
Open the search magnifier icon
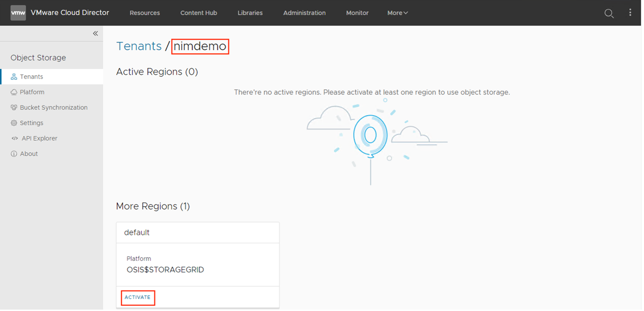click(x=609, y=13)
